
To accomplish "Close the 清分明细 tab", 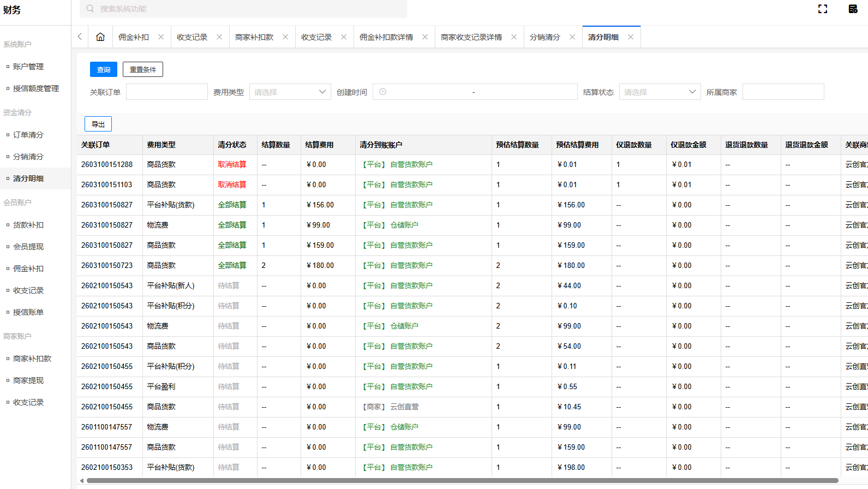I will click(x=631, y=37).
